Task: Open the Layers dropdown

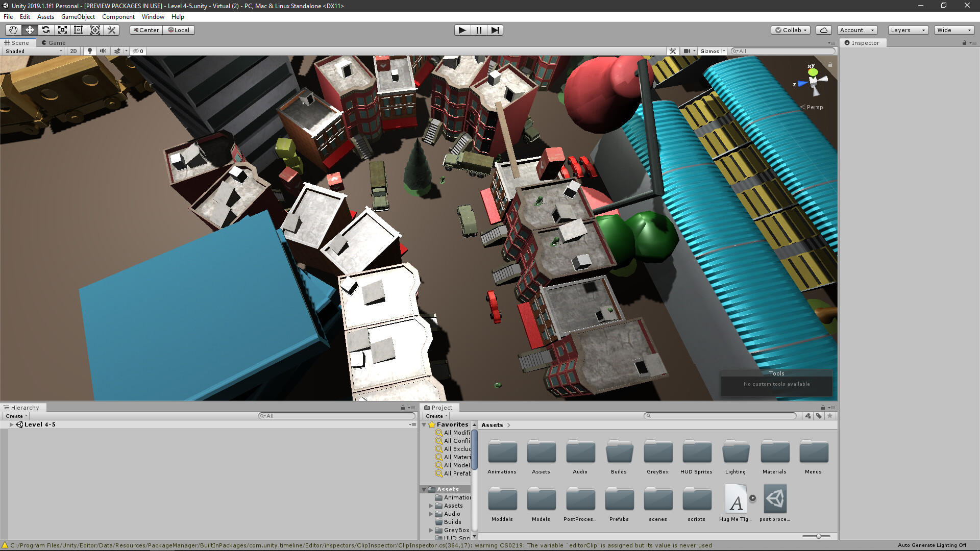Action: 908,30
